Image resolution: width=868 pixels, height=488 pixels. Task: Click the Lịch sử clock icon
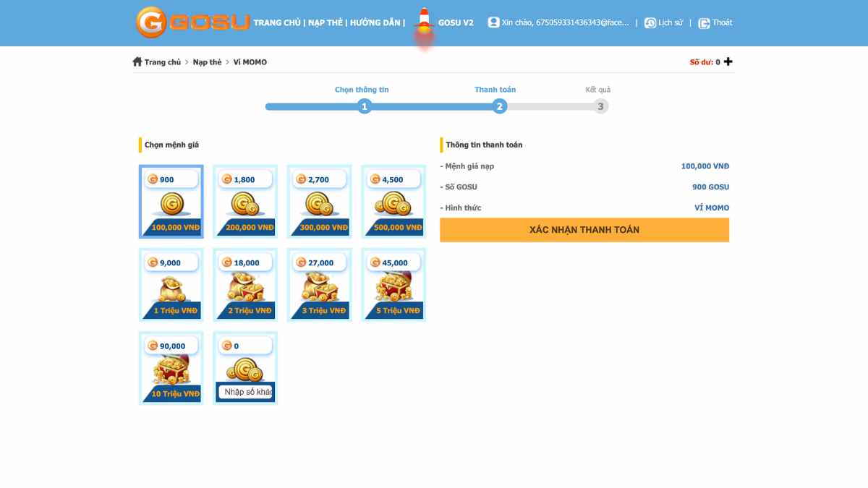(650, 22)
